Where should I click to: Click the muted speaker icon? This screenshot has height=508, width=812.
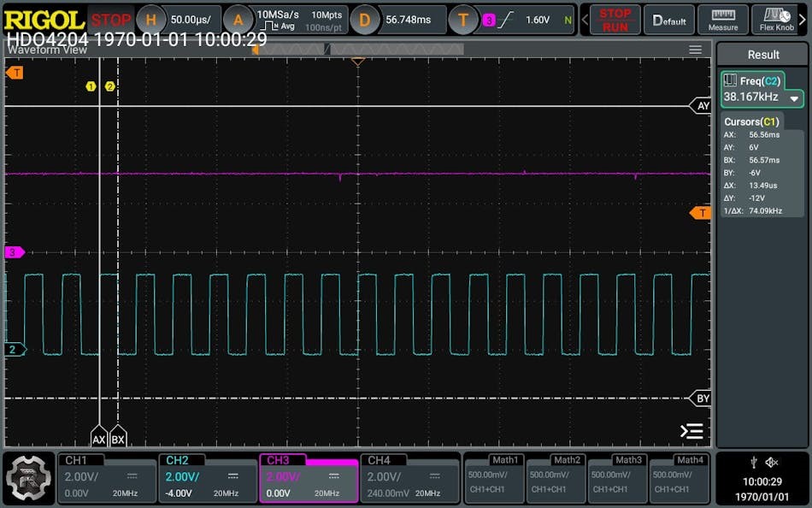772,462
